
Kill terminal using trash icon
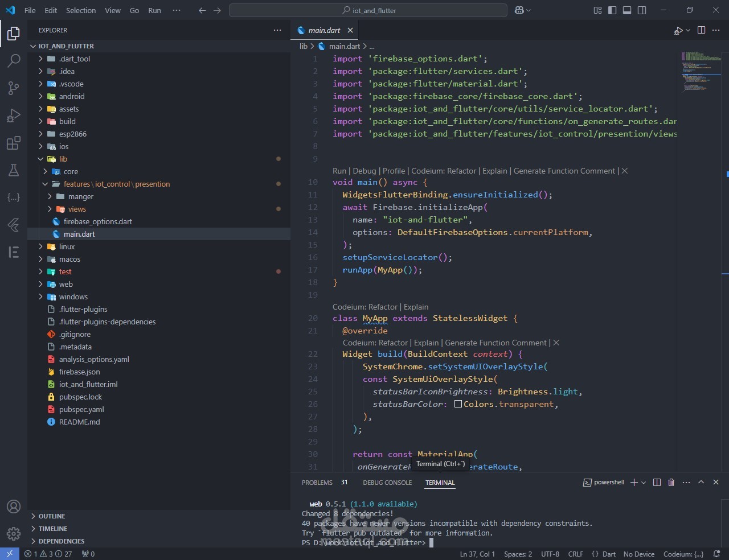[x=671, y=483]
